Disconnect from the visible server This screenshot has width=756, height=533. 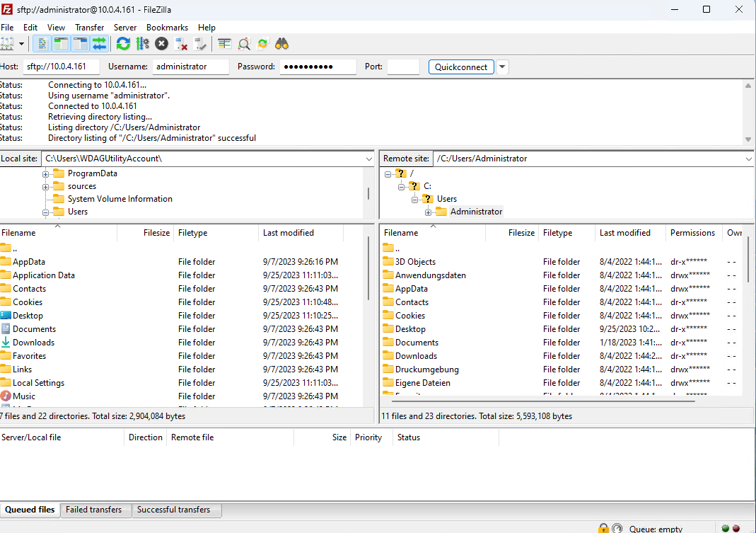[x=181, y=43]
